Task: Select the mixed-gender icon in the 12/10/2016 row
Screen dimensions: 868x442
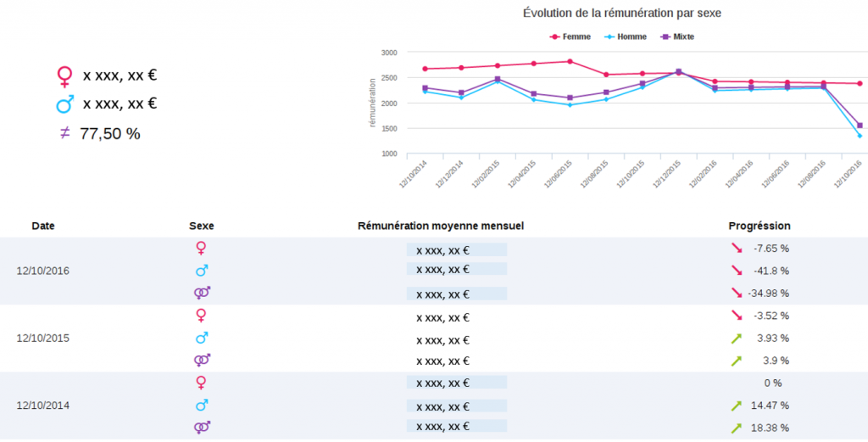Action: pyautogui.click(x=202, y=293)
